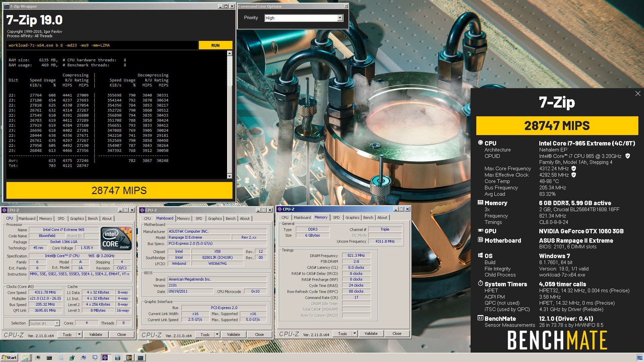Click shield icon next to Max Effective Clock
644x362 pixels.
574,175
